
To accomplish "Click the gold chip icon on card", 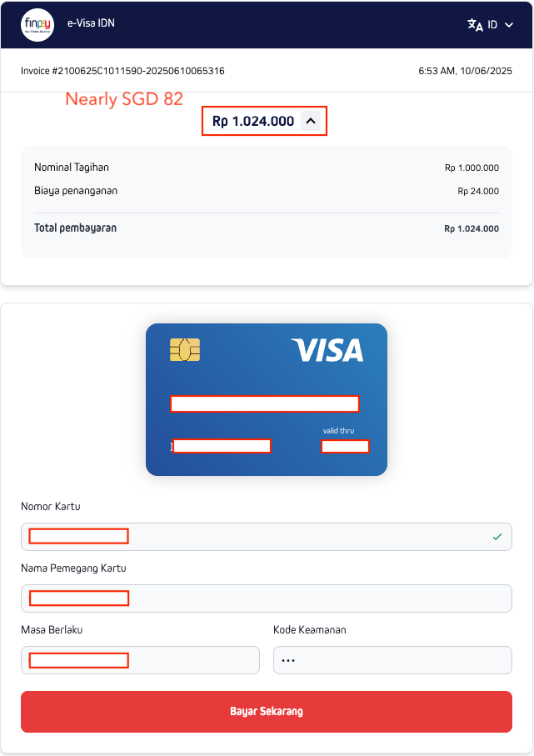I will tap(185, 350).
